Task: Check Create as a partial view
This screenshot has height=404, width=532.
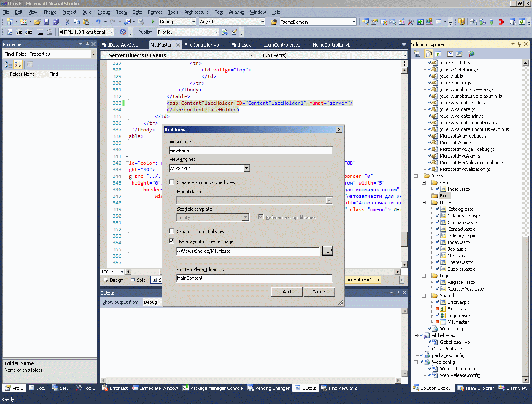Action: click(x=171, y=231)
